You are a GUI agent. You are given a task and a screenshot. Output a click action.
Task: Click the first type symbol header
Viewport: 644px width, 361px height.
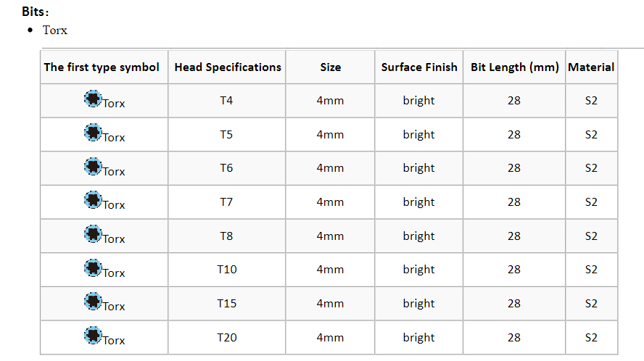pos(102,67)
